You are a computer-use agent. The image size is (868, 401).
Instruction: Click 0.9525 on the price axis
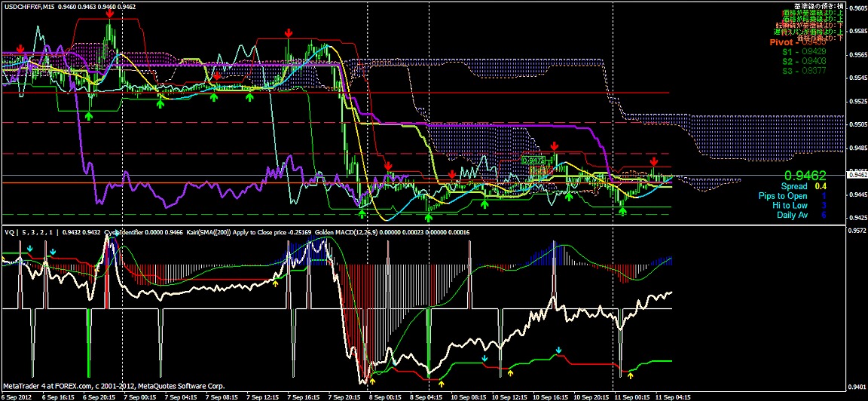coord(857,102)
